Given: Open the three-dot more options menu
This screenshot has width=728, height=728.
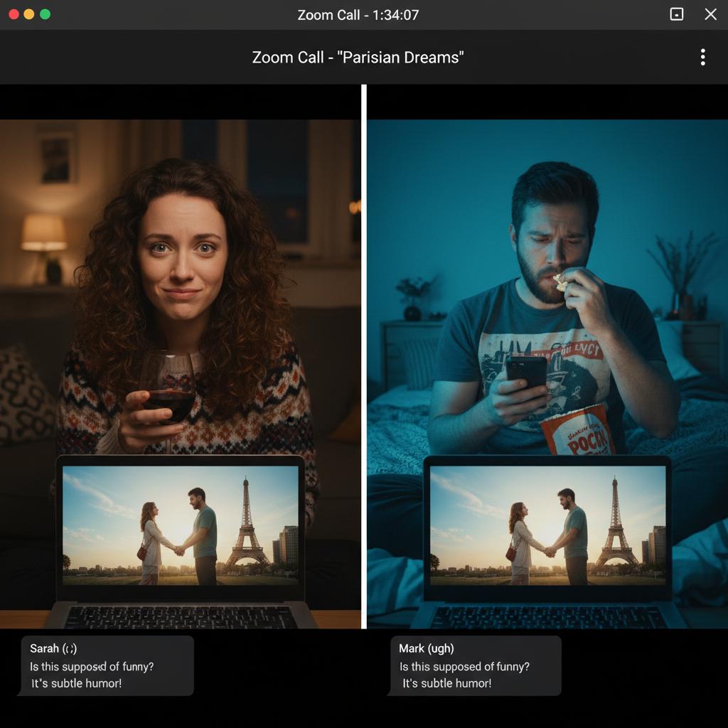Looking at the screenshot, I should tap(702, 58).
